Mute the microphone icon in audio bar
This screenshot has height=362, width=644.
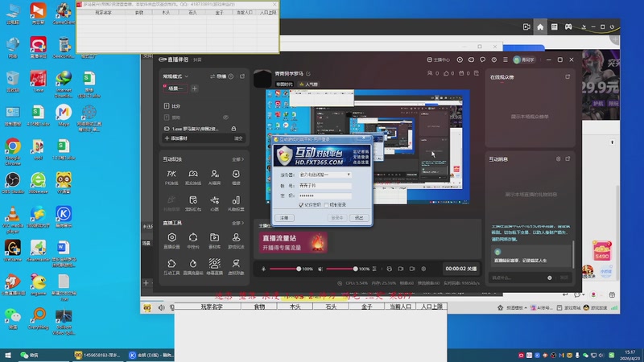[264, 269]
